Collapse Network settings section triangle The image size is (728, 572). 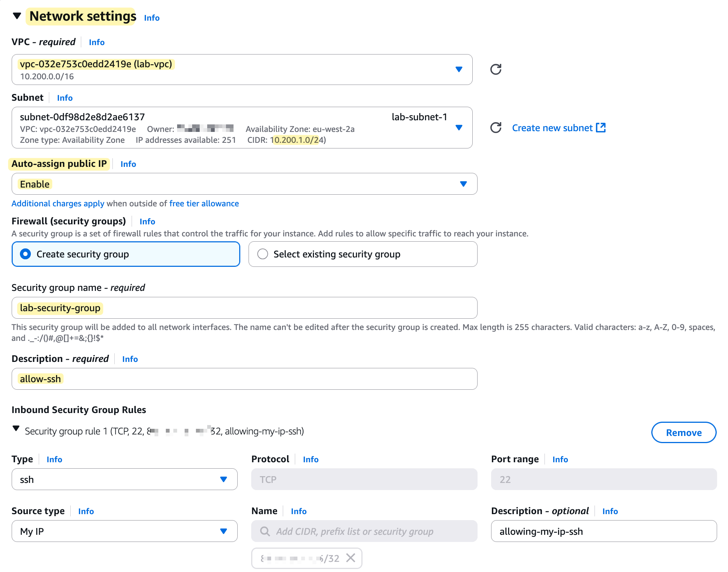pyautogui.click(x=17, y=16)
